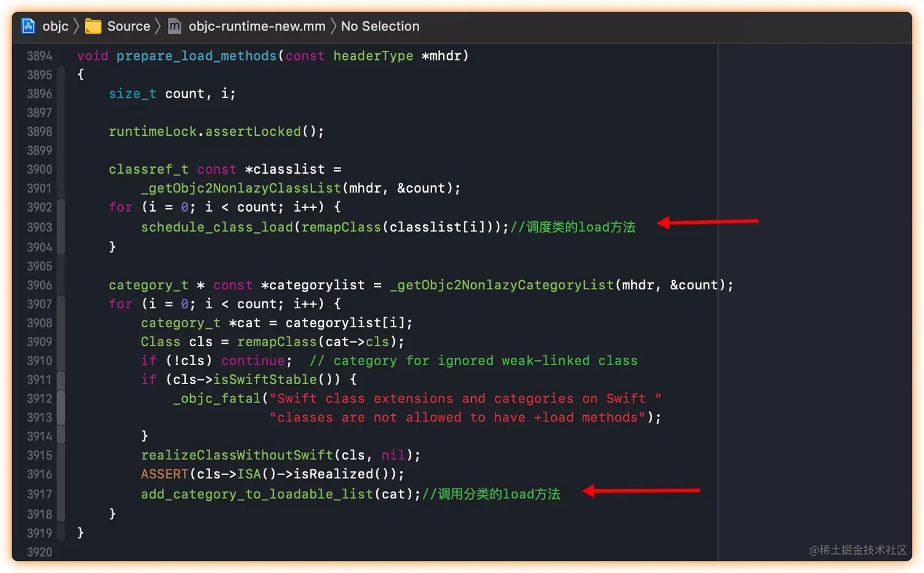Screen dimensions: 924x573
Task: Click comment about ignored weak-linked class
Action: [474, 361]
